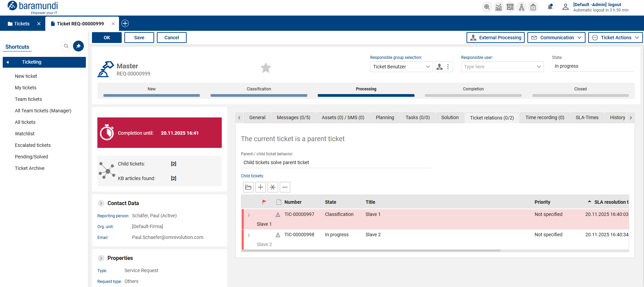Open the Ticket Actions dropdown

(615, 38)
